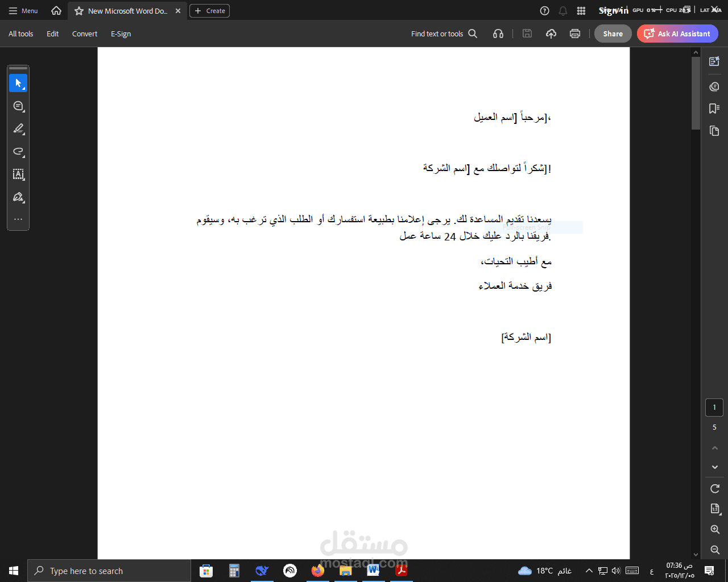
Task: Open the bookmarks panel icon
Action: [714, 109]
